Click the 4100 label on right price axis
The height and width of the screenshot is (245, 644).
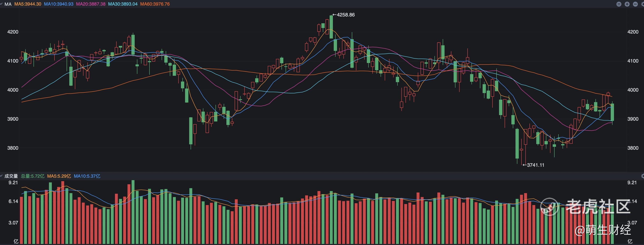pos(633,61)
